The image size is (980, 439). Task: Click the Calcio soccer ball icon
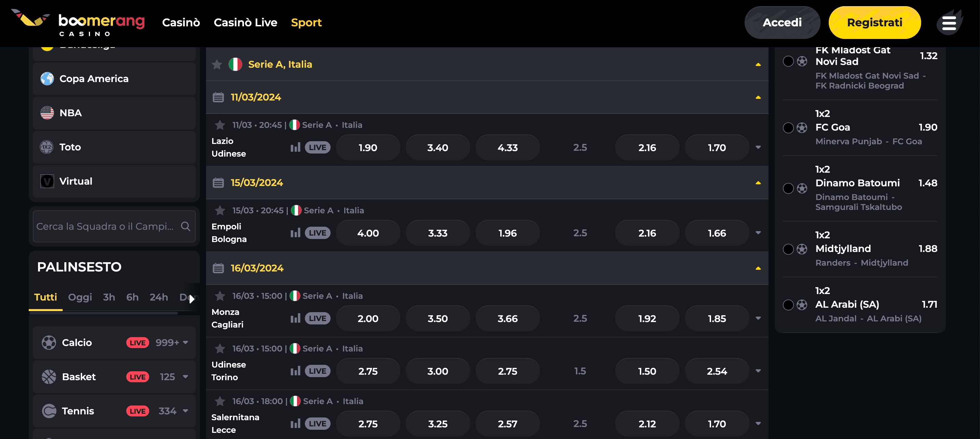[48, 343]
